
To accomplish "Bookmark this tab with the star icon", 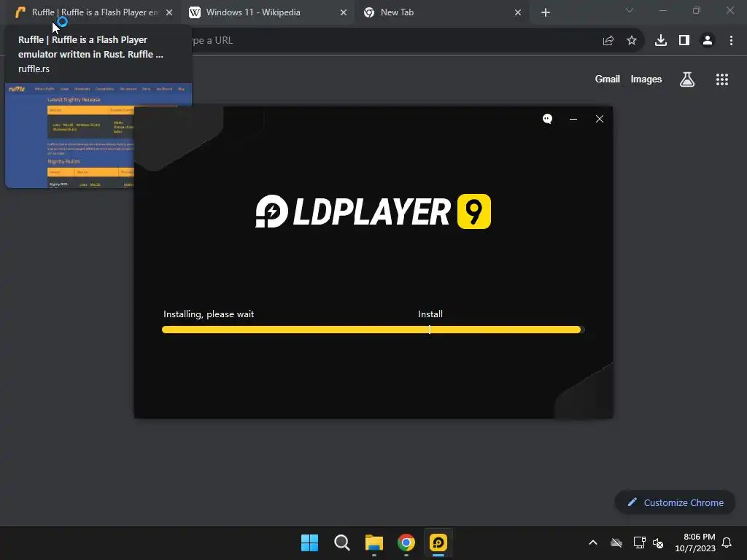I will click(x=632, y=41).
